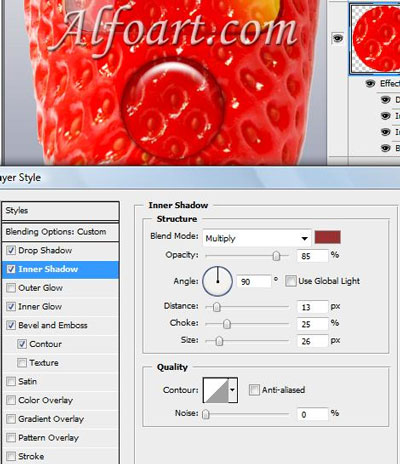Toggle first effect's eye under Effects
This screenshot has height=464, width=400.
385,100
